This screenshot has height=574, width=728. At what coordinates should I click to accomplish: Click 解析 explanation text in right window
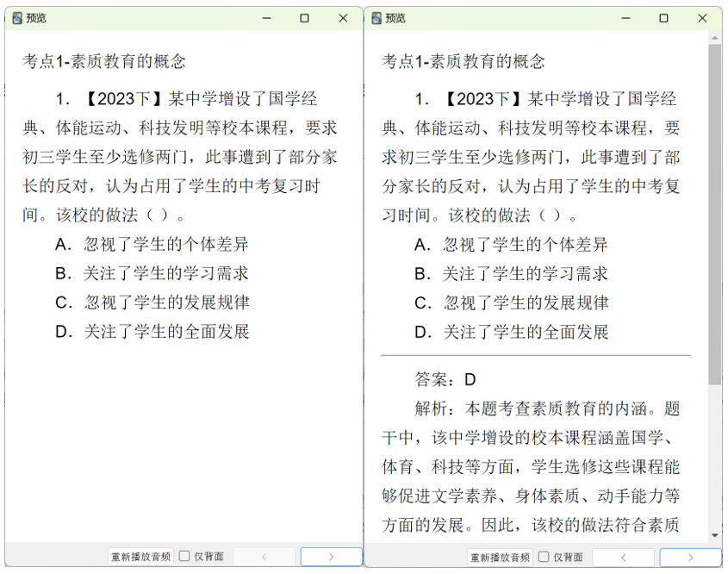[532, 467]
